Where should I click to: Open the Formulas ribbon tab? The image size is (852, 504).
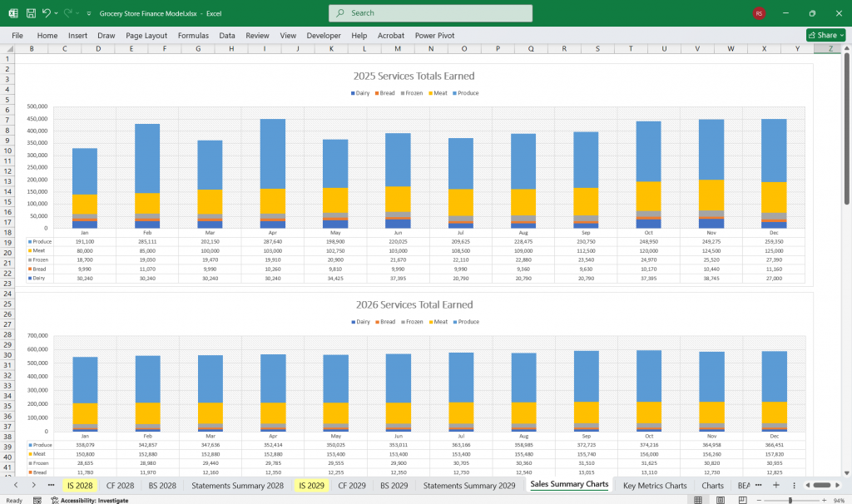(193, 36)
